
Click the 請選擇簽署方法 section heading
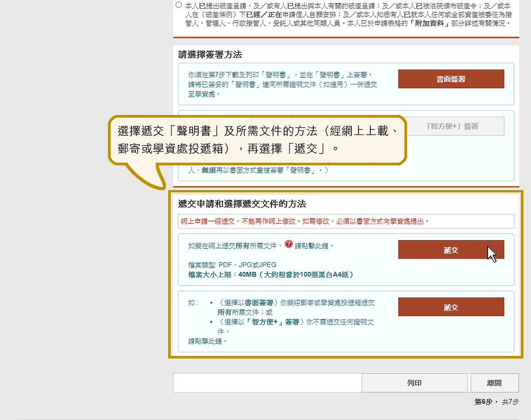[x=210, y=55]
